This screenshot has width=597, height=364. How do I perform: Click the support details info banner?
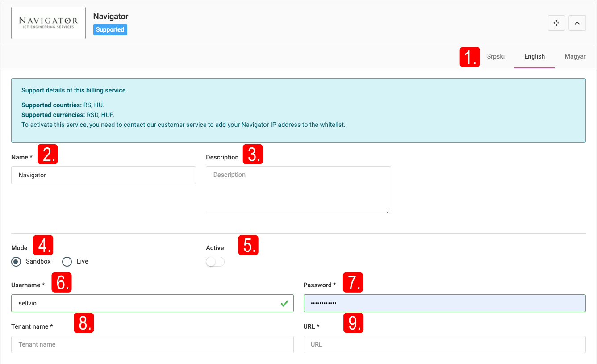coord(298,110)
